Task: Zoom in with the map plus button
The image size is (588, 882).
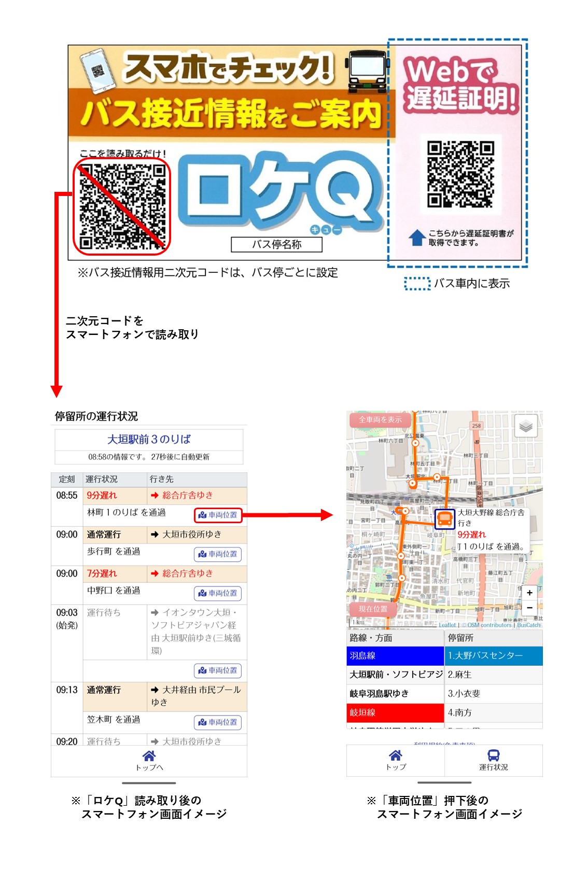Action: pos(529,592)
